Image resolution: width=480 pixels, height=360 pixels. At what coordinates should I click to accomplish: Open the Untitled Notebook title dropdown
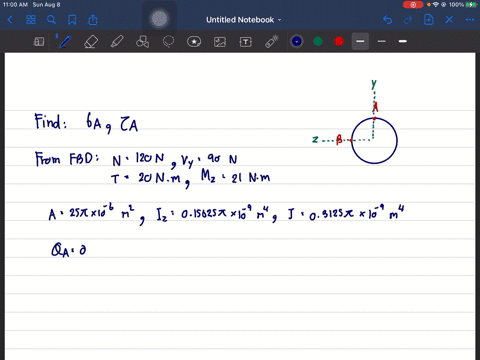(243, 20)
